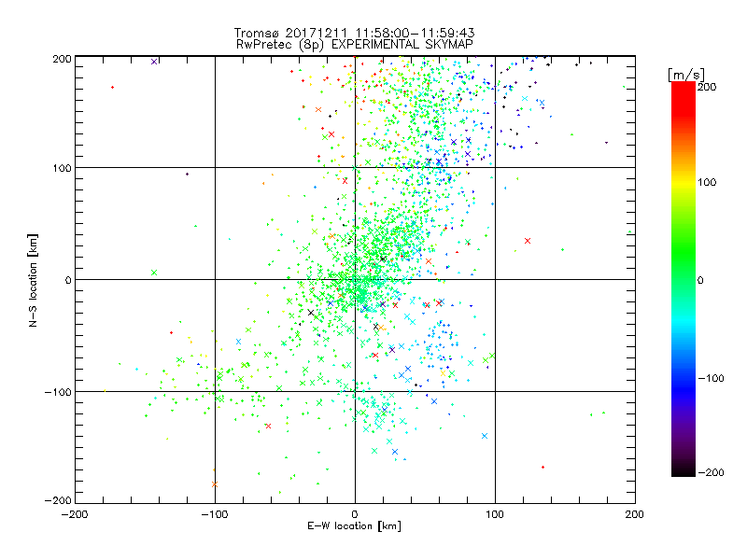Image resolution: width=747 pixels, height=560 pixels.
Task: Click the N-S axis tick label '200'
Action: pyautogui.click(x=62, y=59)
